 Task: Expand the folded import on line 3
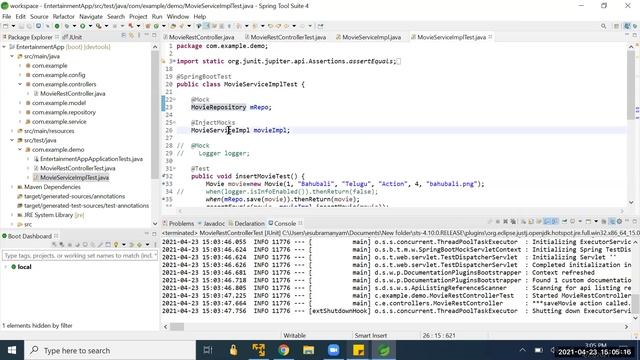click(174, 61)
